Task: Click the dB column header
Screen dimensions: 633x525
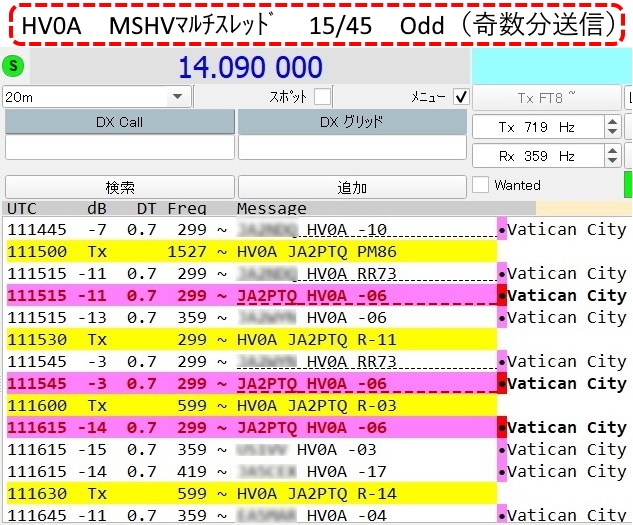Action: (97, 208)
